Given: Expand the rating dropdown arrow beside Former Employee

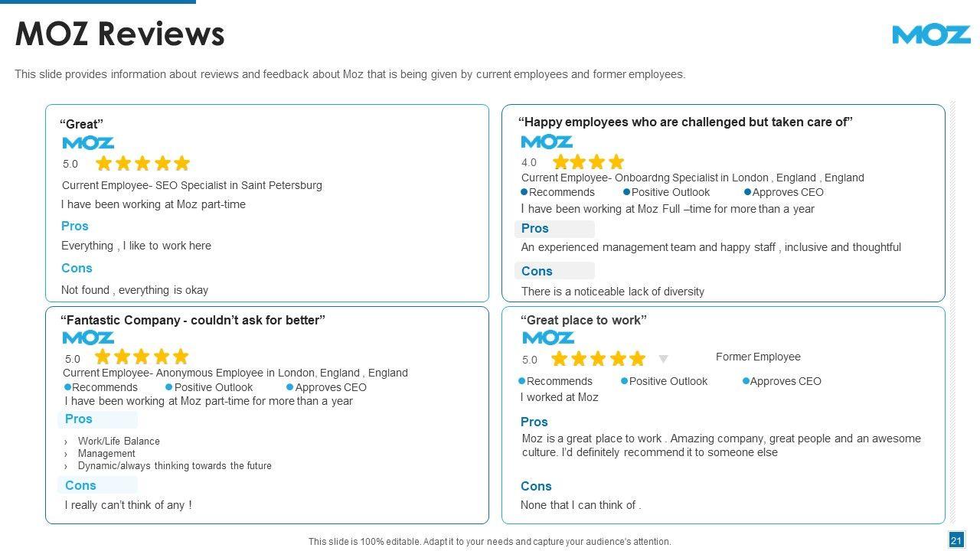Looking at the screenshot, I should click(x=664, y=359).
